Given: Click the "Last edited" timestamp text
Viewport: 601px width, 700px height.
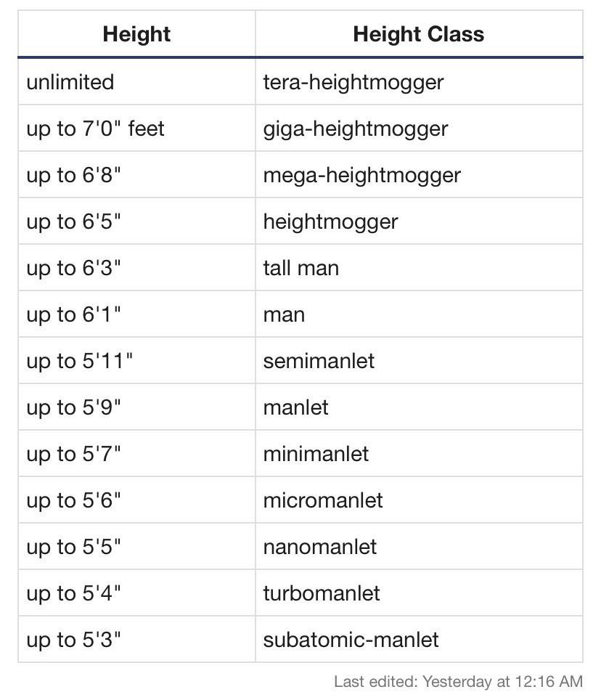Looking at the screenshot, I should [458, 681].
